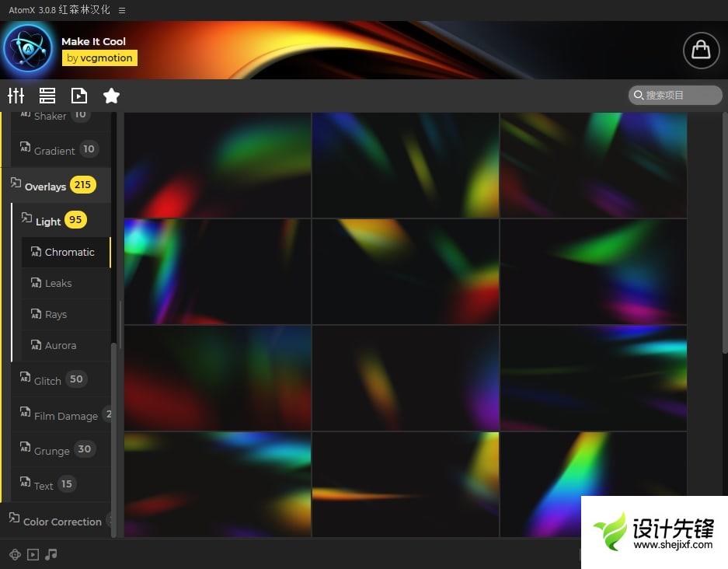Screen dimensions: 728x569
Task: Click the by vcgmotion author link
Action: click(99, 58)
